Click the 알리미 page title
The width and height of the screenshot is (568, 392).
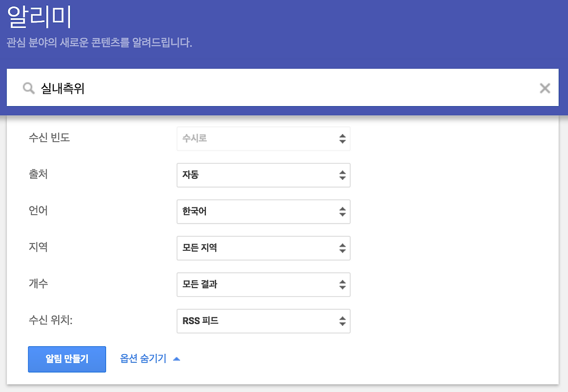tap(39, 18)
